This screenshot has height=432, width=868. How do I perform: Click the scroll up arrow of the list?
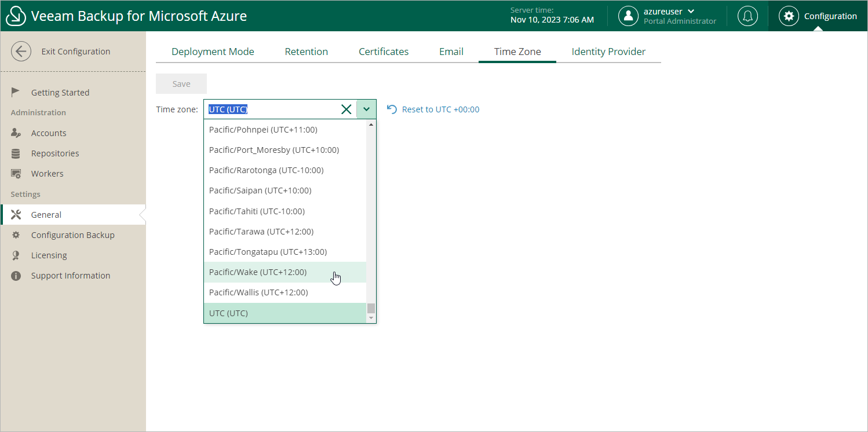371,124
